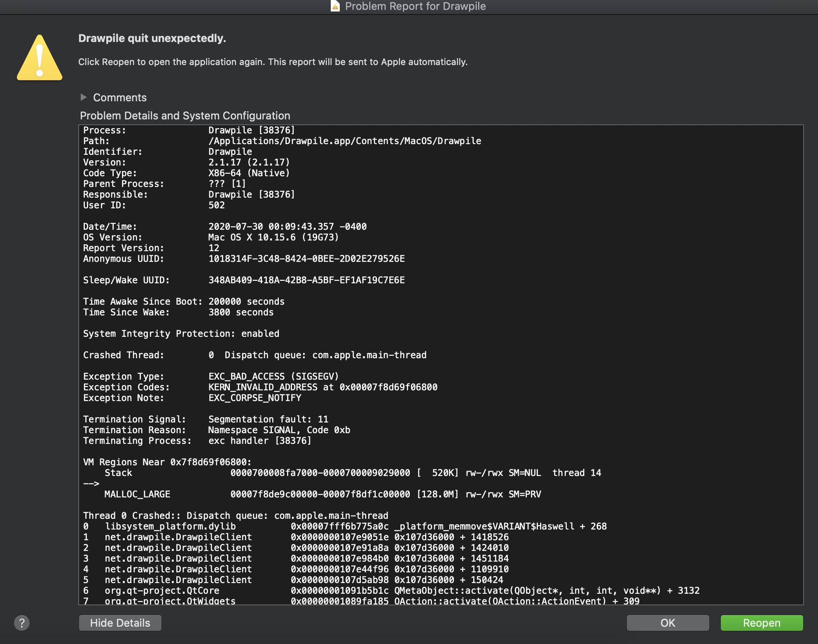Click frame 0 libsystem_platform.dylib line
Image resolution: width=818 pixels, height=644 pixels.
(x=345, y=526)
